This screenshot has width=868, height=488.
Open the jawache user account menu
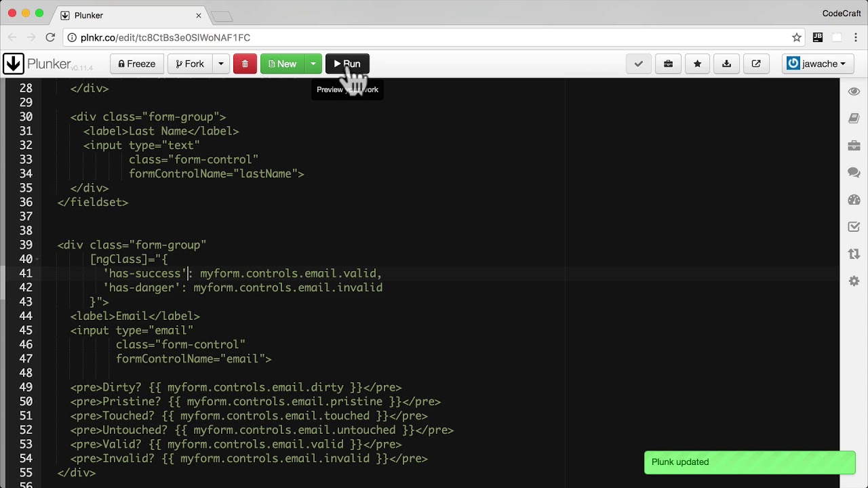816,64
